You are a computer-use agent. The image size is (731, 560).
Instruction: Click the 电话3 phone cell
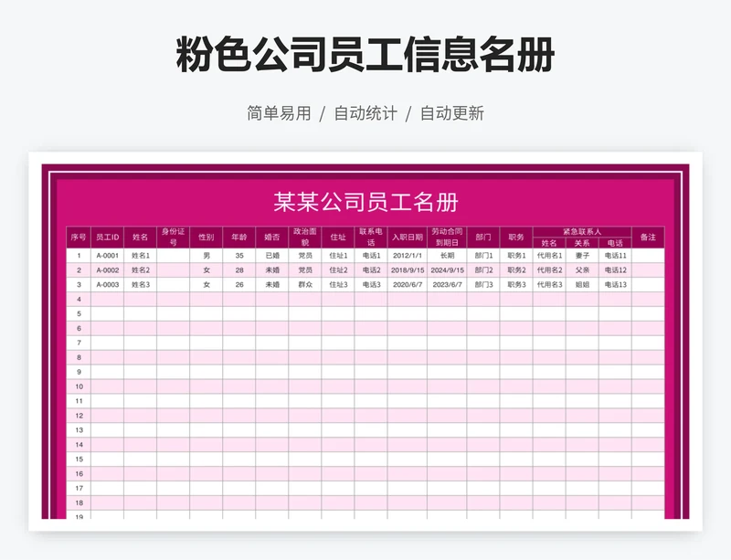point(371,284)
